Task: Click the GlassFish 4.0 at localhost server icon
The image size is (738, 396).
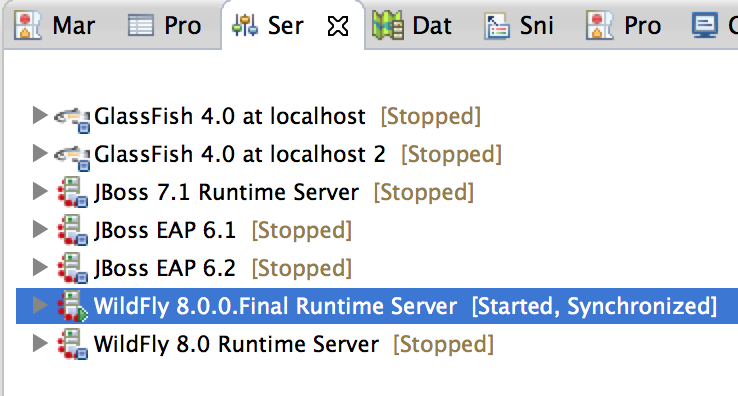Action: 72,119
